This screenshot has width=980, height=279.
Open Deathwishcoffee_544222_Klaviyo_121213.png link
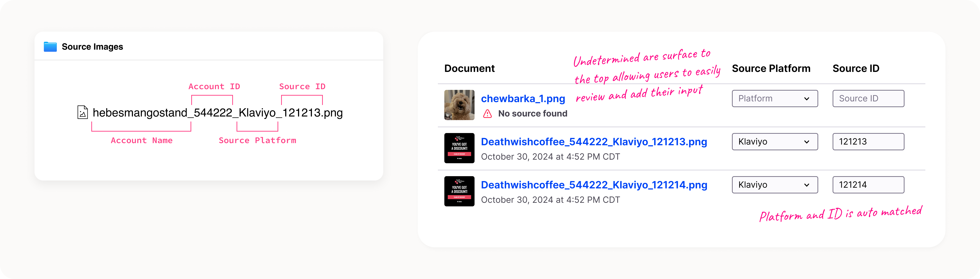594,142
